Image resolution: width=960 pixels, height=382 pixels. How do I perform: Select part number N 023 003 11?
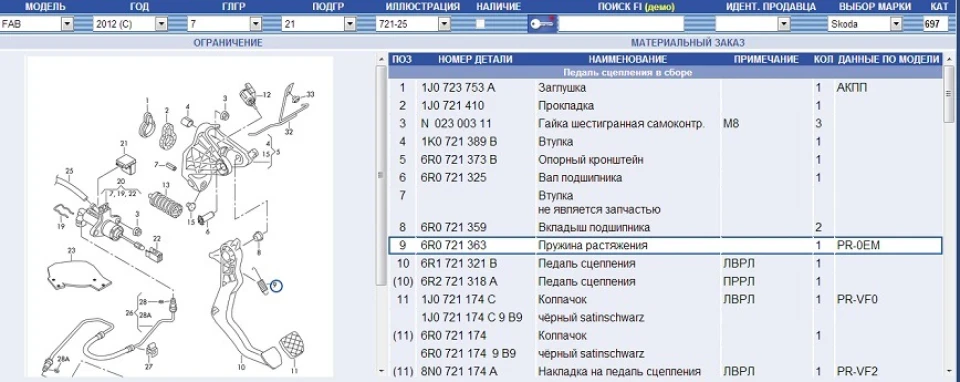coord(456,124)
